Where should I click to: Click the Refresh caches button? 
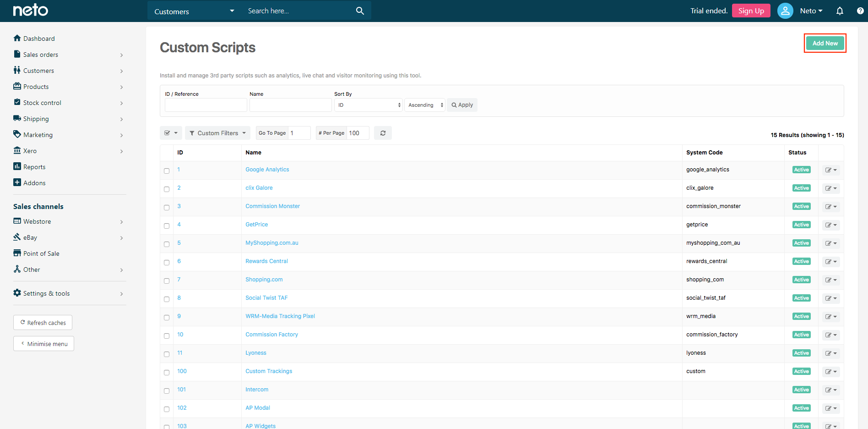(43, 323)
